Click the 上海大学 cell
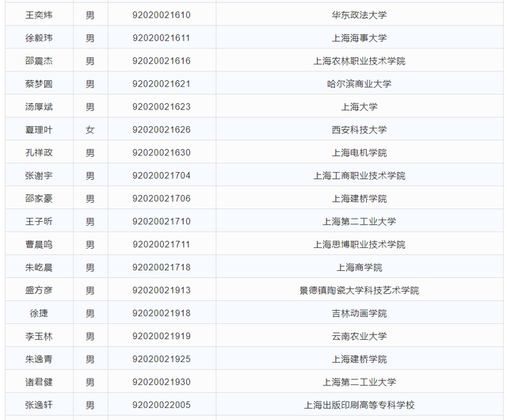Image resolution: width=507 pixels, height=420 pixels. [x=359, y=107]
